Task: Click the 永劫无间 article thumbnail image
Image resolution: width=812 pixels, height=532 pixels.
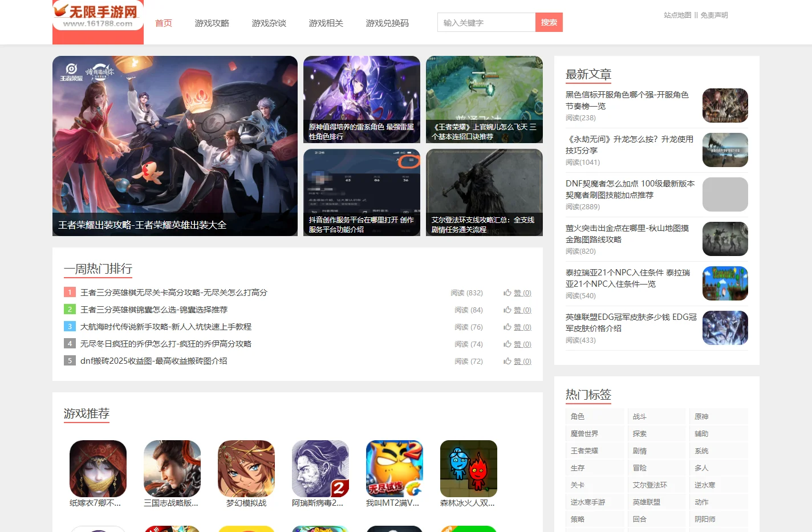Action: coord(725,150)
